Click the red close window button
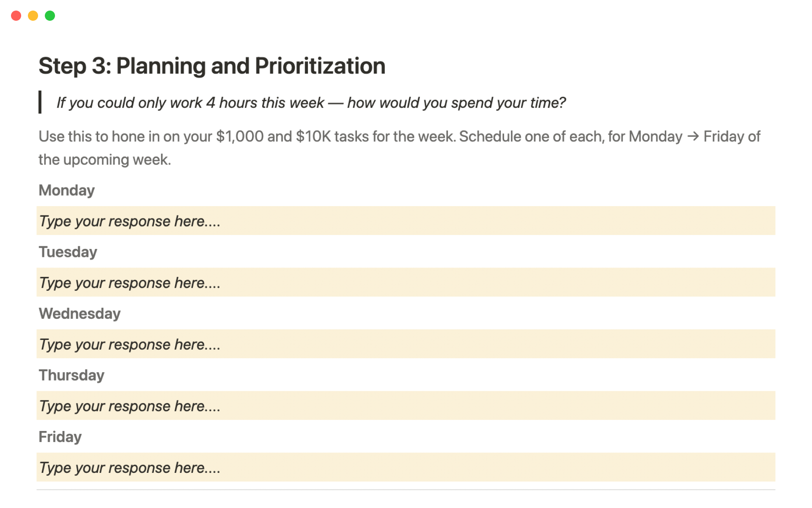The height and width of the screenshot is (508, 812). tap(16, 16)
